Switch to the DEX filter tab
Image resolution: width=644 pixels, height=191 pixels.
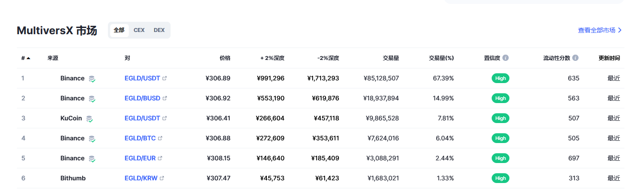click(x=159, y=30)
